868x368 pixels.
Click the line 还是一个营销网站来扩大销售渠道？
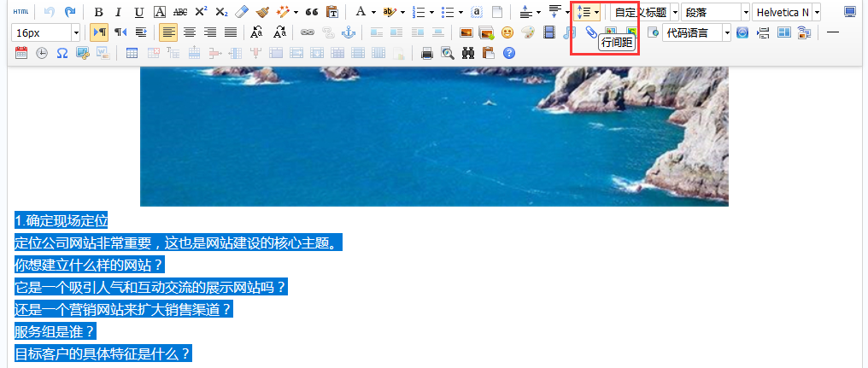point(123,309)
